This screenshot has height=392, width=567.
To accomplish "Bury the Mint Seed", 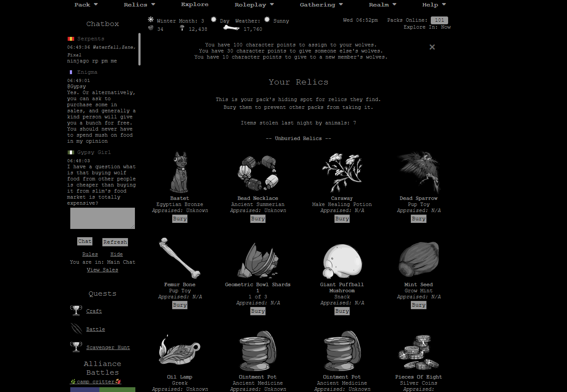I will tap(419, 305).
